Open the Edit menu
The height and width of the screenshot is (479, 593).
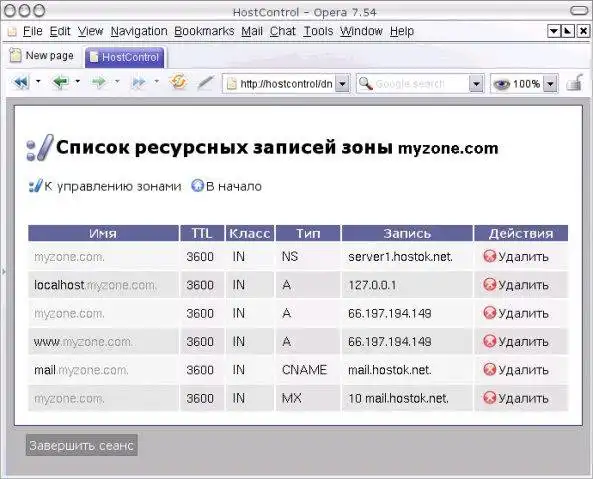pos(60,31)
